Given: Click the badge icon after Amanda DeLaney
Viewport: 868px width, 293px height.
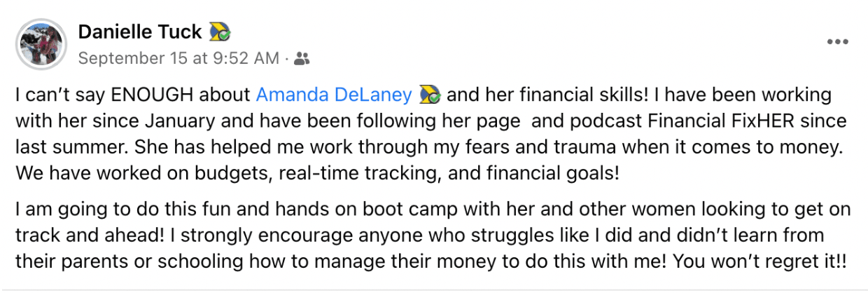Looking at the screenshot, I should [429, 95].
